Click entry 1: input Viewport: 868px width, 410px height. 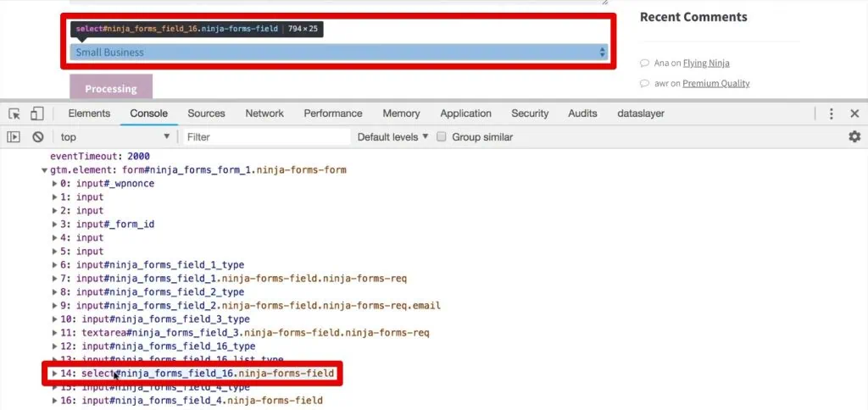click(x=82, y=197)
